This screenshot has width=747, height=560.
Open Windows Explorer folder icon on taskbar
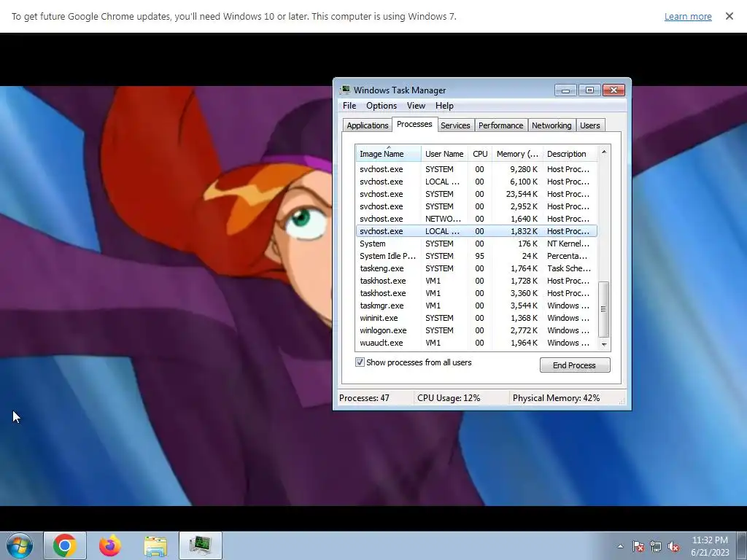155,545
